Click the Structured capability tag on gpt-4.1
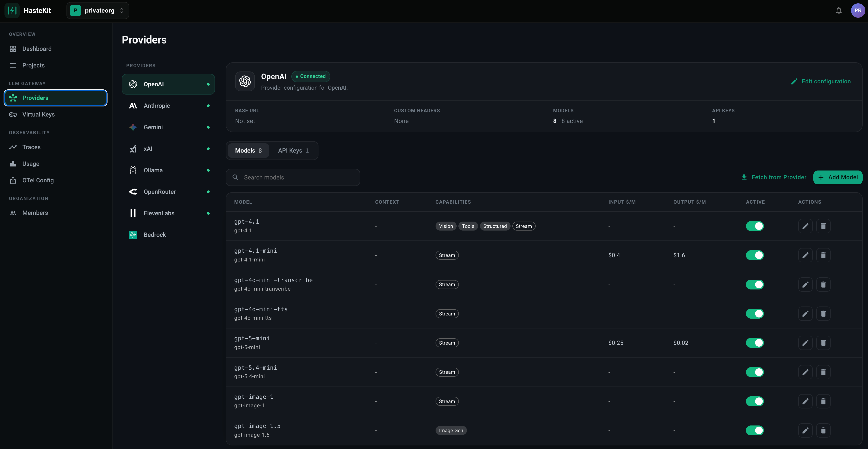Viewport: 868px width, 449px height. tap(495, 226)
